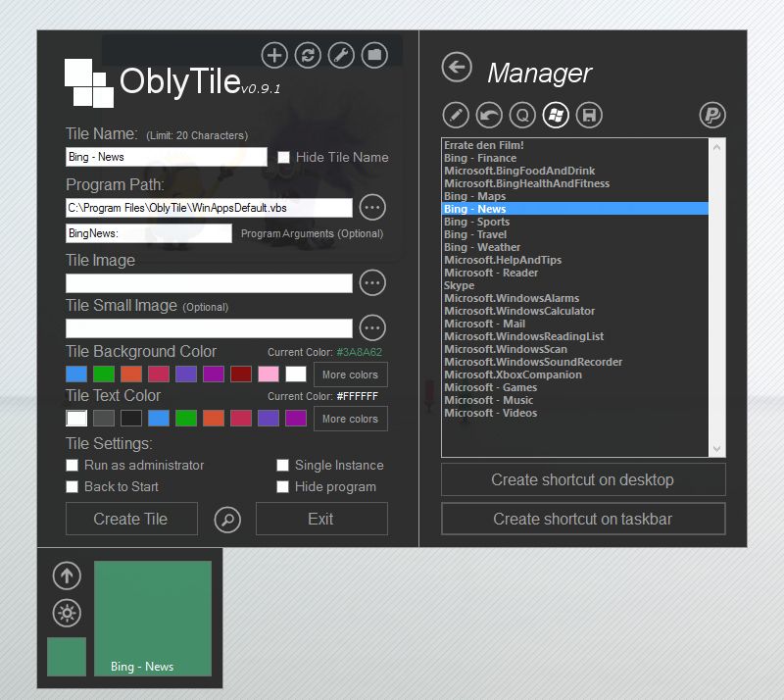Click the PayPal donate icon
The width and height of the screenshot is (784, 700).
(712, 115)
